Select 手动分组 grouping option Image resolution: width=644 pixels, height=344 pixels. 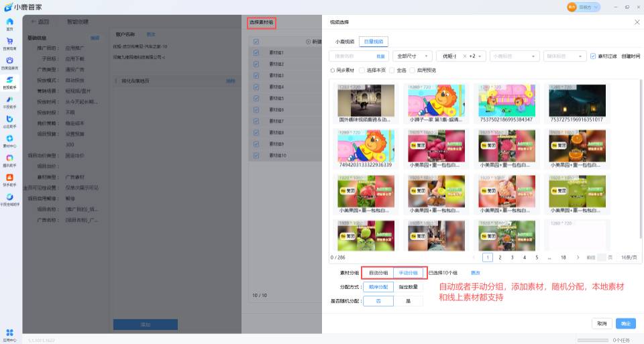tap(408, 273)
